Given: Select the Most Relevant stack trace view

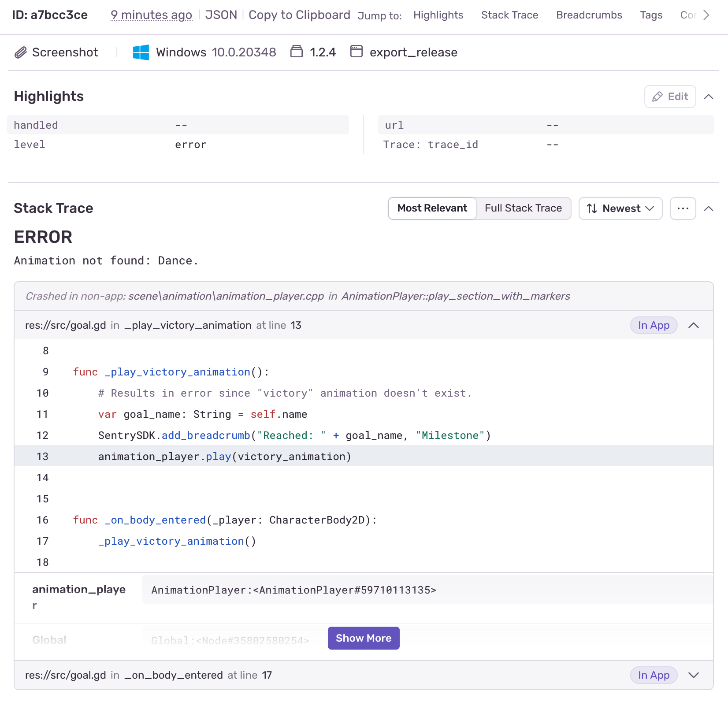Looking at the screenshot, I should 432,208.
